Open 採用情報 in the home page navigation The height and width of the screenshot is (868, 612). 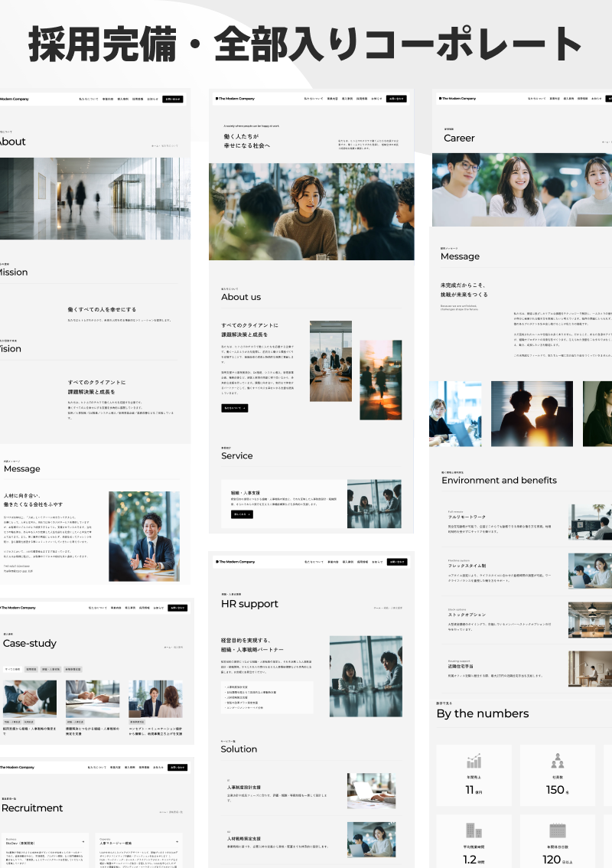[x=362, y=99]
